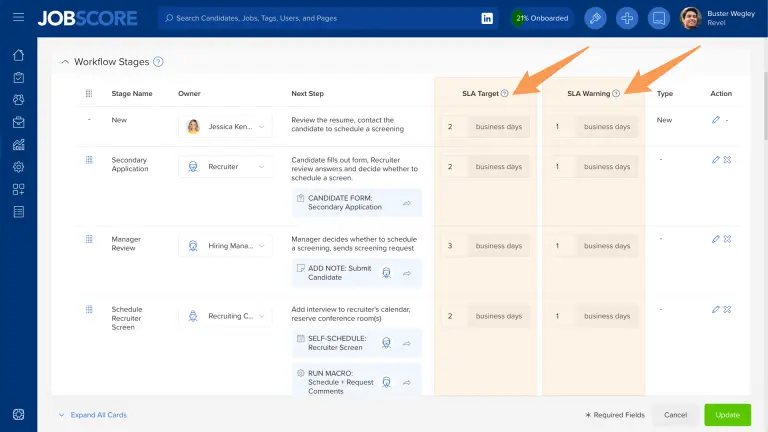Delete the Schedule Recruiter Screen stage
This screenshot has height=432, width=768.
(x=727, y=310)
